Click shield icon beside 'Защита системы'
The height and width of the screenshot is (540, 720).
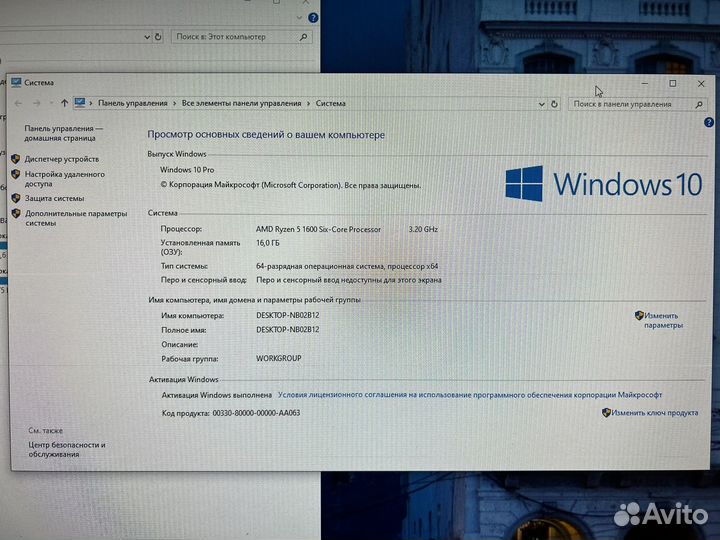click(x=16, y=198)
